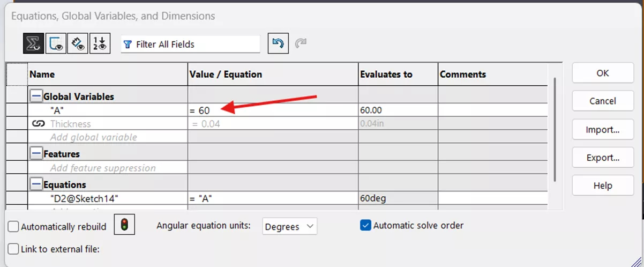Select the Equation View sigma icon
This screenshot has width=644, height=267.
tap(33, 44)
